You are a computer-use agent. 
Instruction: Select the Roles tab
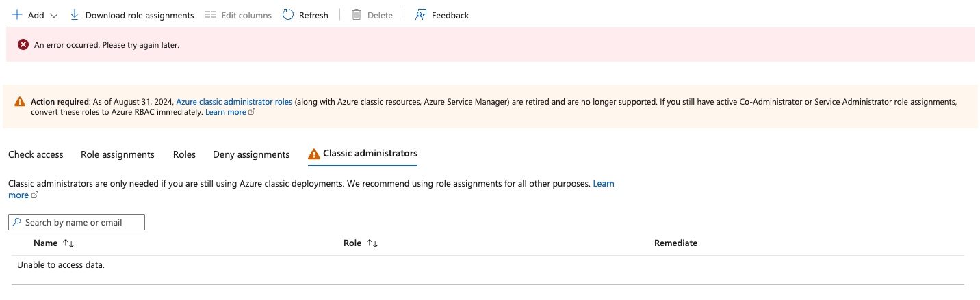coord(184,154)
